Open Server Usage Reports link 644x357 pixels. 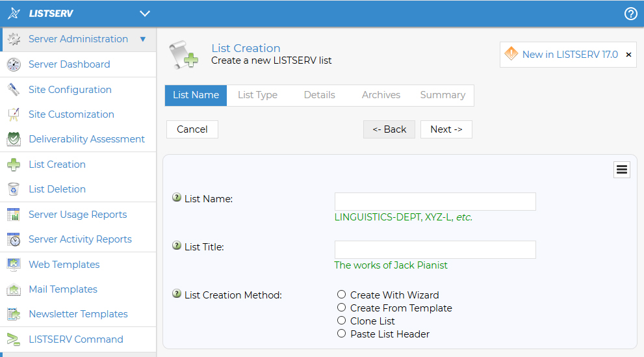tap(77, 215)
